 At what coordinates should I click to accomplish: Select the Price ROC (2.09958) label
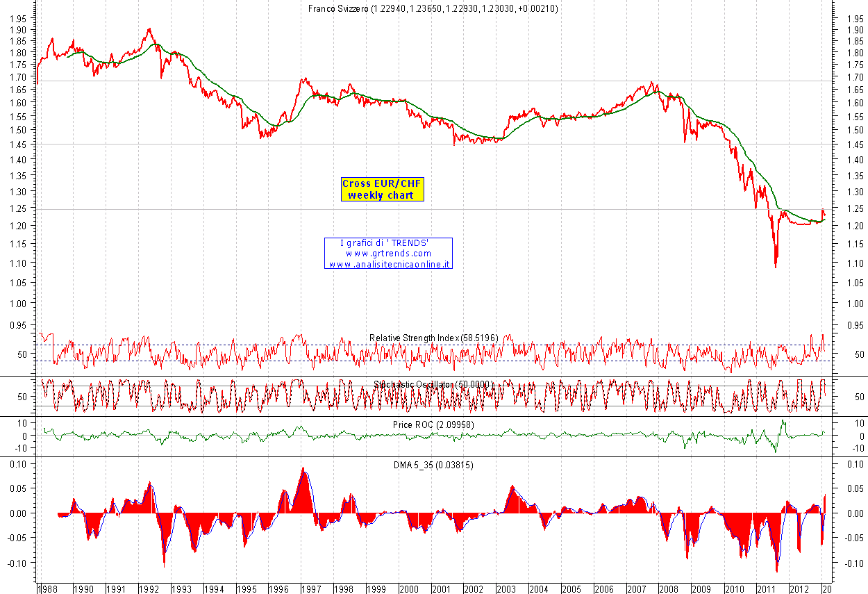[433, 424]
